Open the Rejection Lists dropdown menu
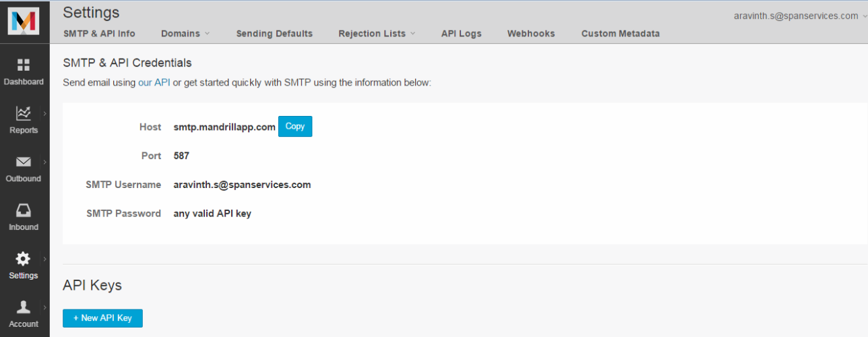Viewport: 868px width, 337px height. point(377,33)
